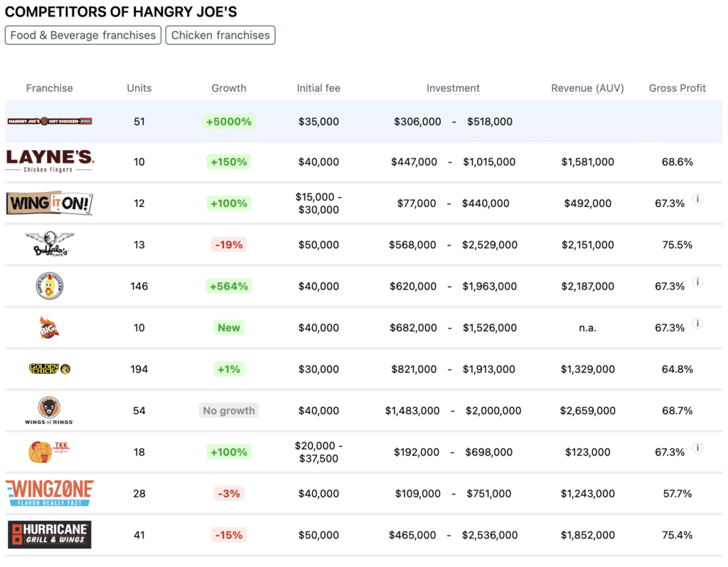Click the 68.6% gross profit value
Screen dimensions: 728x567
pos(678,161)
